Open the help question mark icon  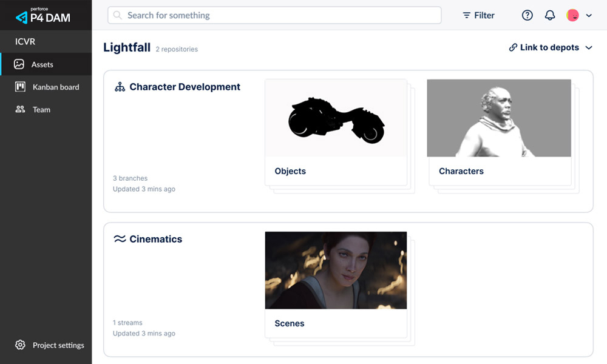pyautogui.click(x=527, y=16)
